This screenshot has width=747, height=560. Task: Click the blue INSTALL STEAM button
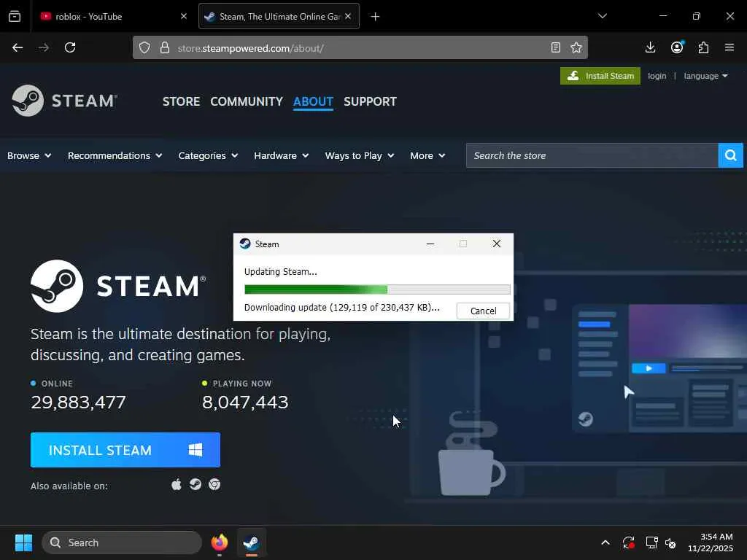click(125, 450)
